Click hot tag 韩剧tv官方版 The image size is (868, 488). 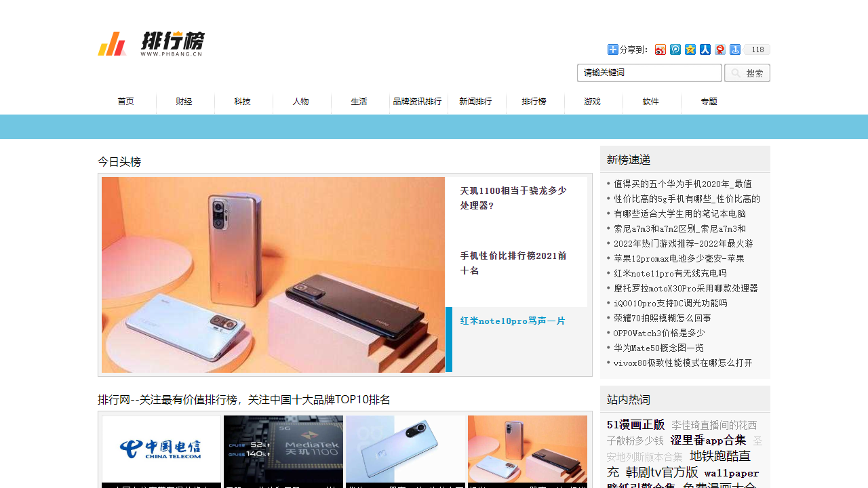click(662, 472)
